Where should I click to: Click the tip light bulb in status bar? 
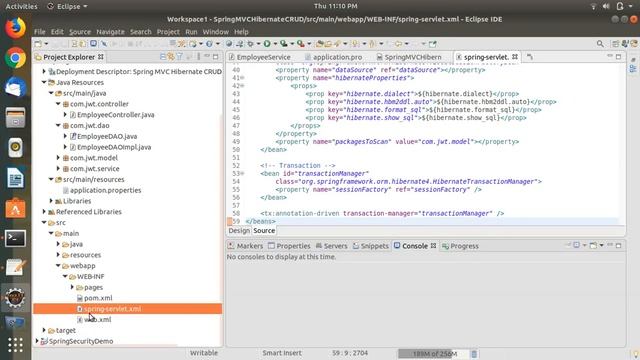636,354
